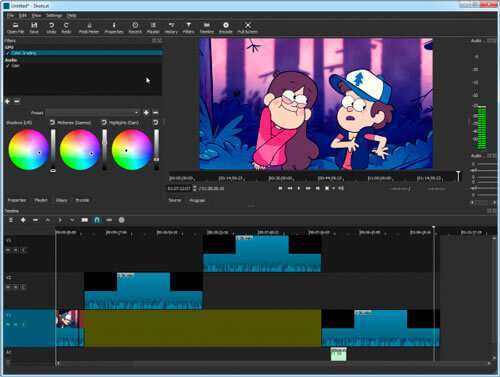Adjust the Midtones brightness vertical slider
The width and height of the screenshot is (500, 377).
pyautogui.click(x=105, y=150)
